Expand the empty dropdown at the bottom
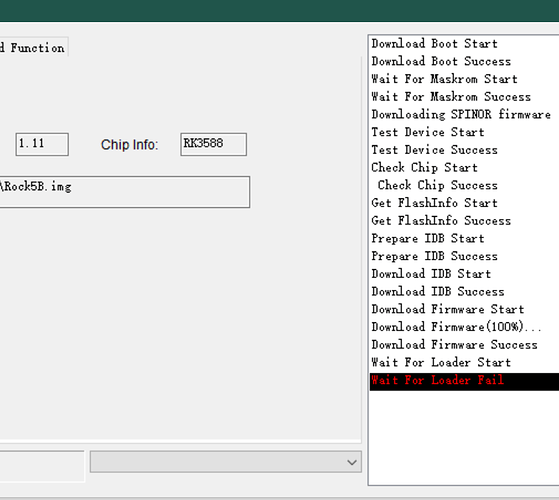559x500 pixels. point(226,462)
